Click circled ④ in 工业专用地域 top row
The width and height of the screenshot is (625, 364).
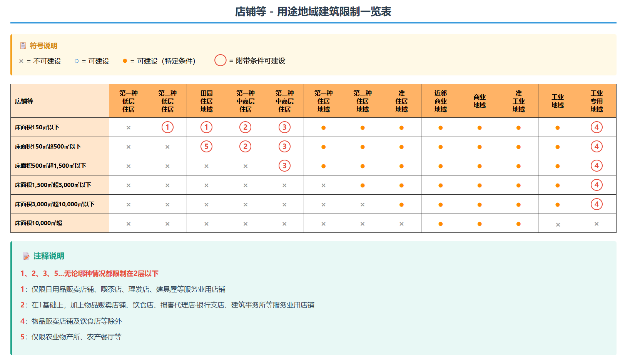[597, 127]
